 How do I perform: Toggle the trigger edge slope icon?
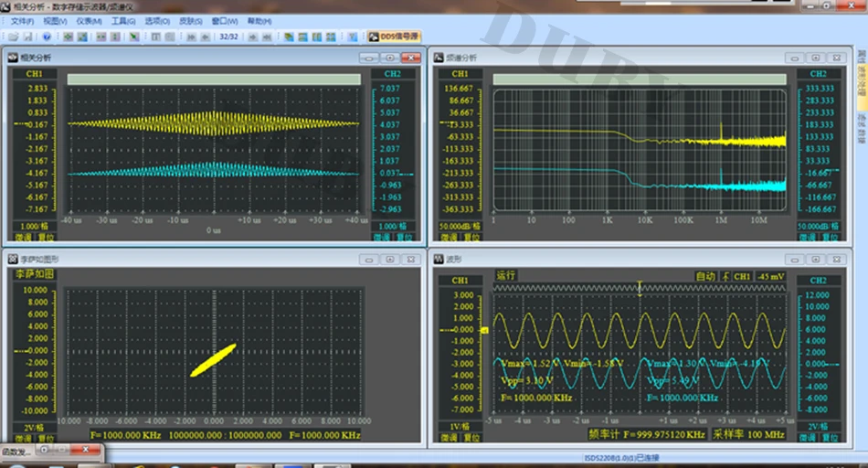tap(725, 276)
